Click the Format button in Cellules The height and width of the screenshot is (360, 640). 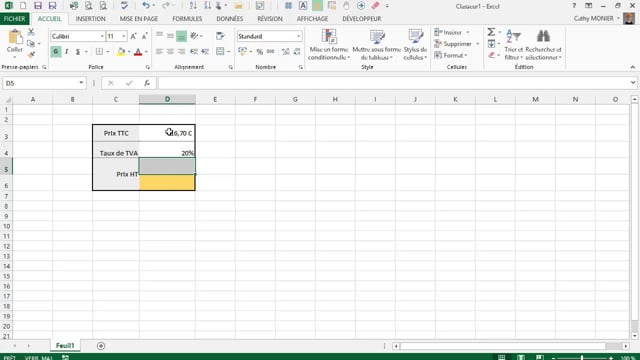point(451,55)
